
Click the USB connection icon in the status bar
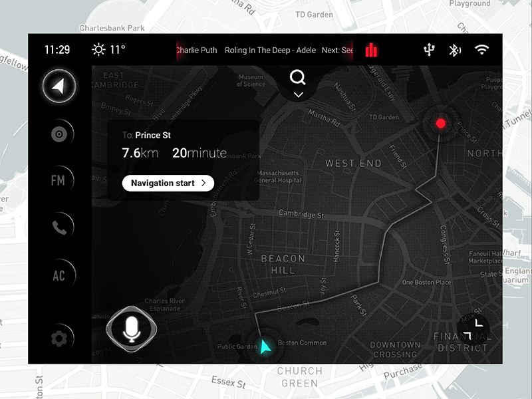[x=429, y=50]
